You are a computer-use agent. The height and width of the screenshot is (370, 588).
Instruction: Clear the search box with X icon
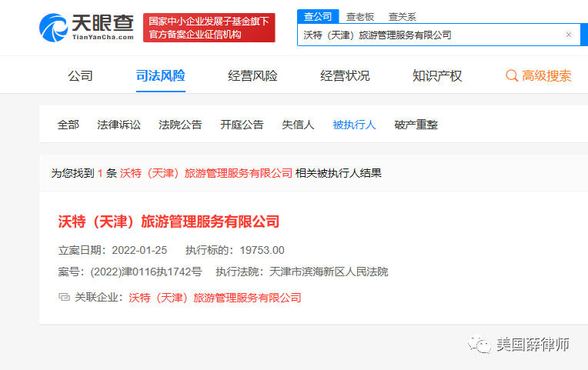point(569,35)
